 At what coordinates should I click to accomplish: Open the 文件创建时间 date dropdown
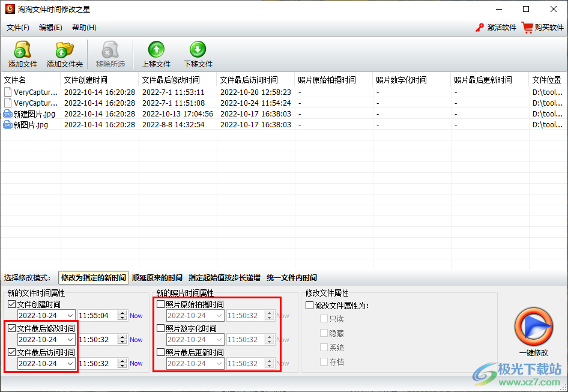(x=70, y=316)
